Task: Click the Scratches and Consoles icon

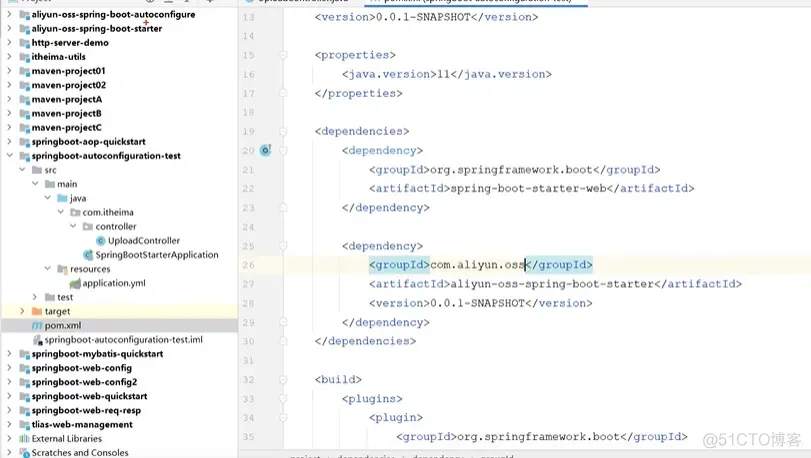Action: 23,452
